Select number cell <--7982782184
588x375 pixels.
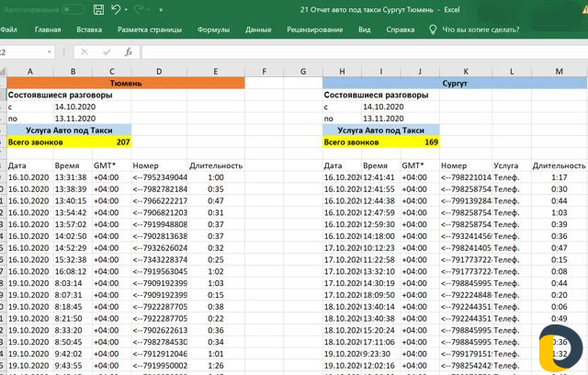[159, 189]
